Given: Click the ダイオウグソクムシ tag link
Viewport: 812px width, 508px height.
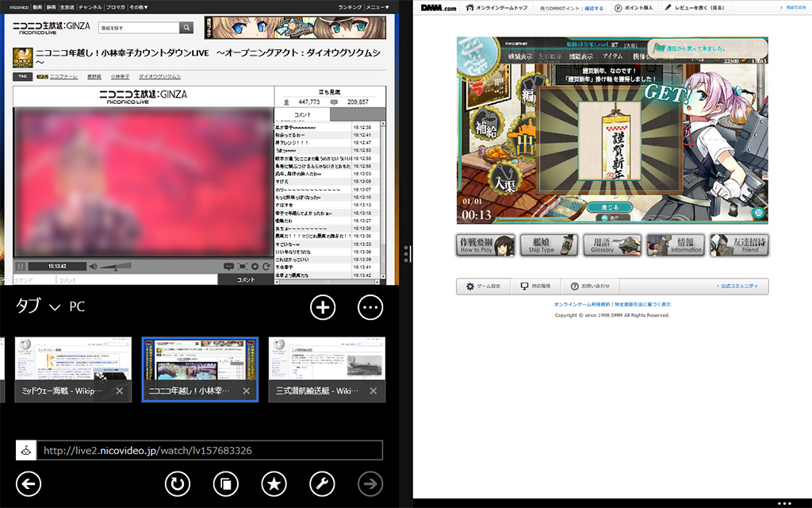Looking at the screenshot, I should tap(159, 77).
